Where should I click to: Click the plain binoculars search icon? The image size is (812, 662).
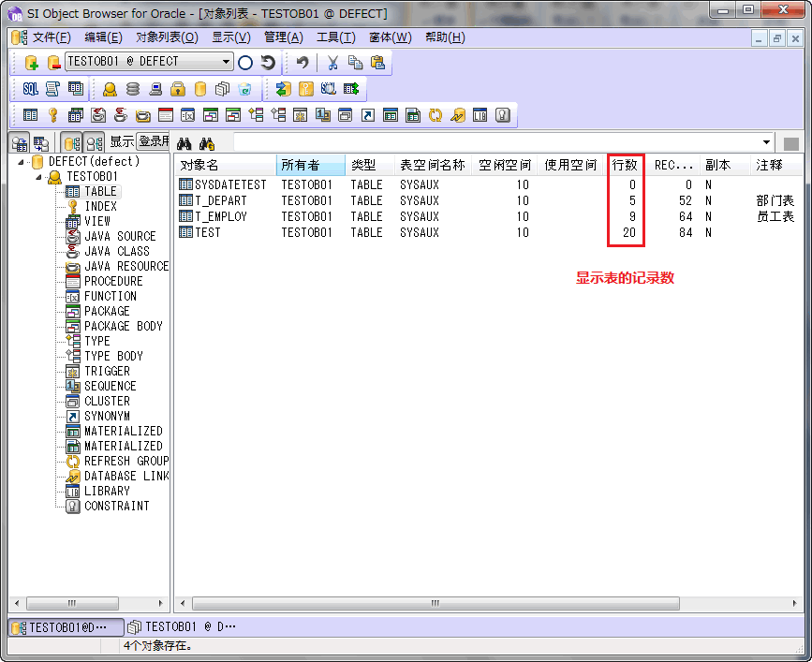(x=184, y=143)
